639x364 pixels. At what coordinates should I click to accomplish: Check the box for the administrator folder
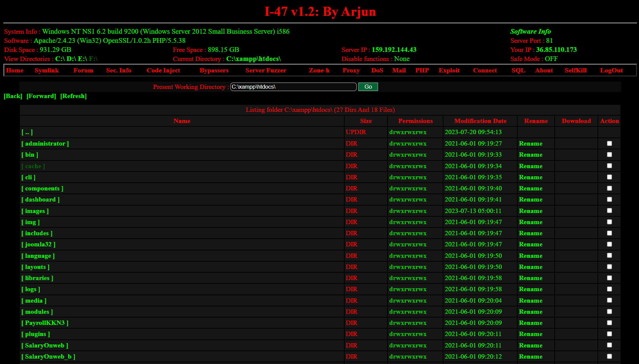609,143
